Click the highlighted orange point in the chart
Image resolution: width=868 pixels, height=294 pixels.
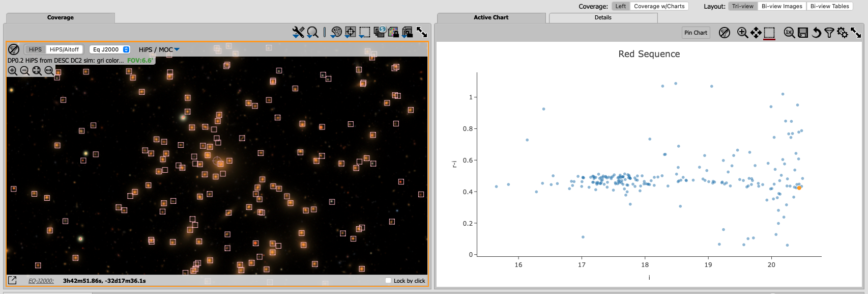[x=799, y=188]
